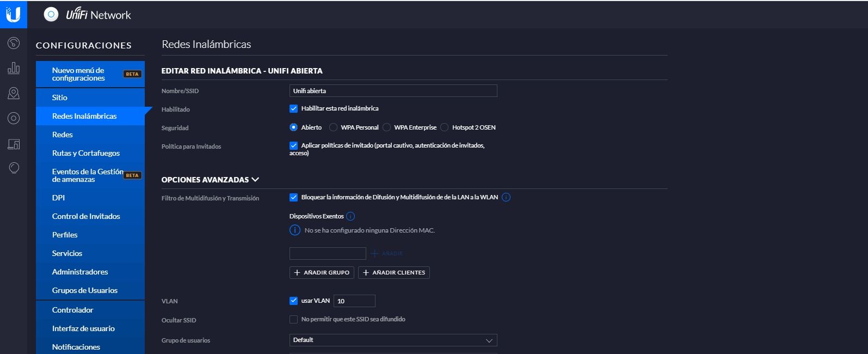Toggle the usar VLAN checkbox
868x354 pixels.
point(294,301)
